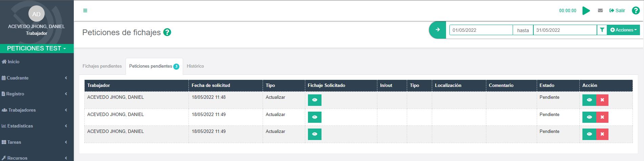Click the start date field 01/05/2022

point(481,30)
